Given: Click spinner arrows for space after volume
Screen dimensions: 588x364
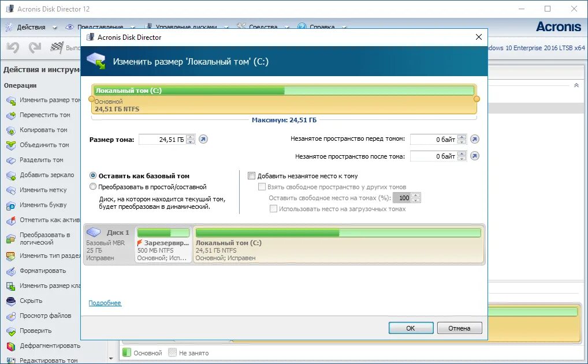Looking at the screenshot, I should point(462,156).
